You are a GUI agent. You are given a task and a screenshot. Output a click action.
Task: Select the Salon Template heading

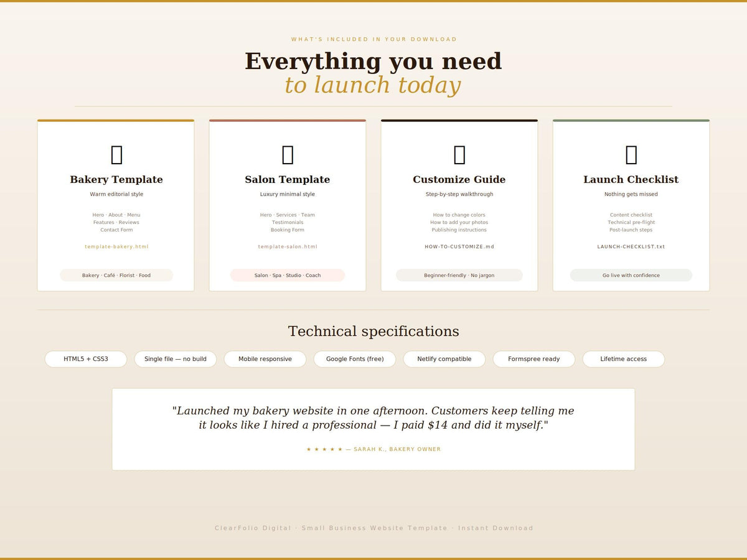tap(288, 179)
